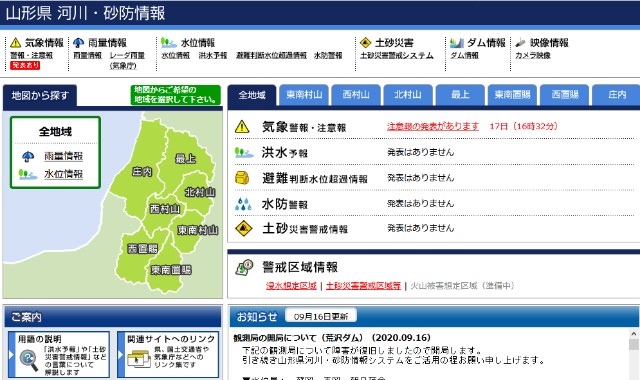Open ダム情報 sublink in header
This screenshot has width=640, height=380.
[x=464, y=56]
